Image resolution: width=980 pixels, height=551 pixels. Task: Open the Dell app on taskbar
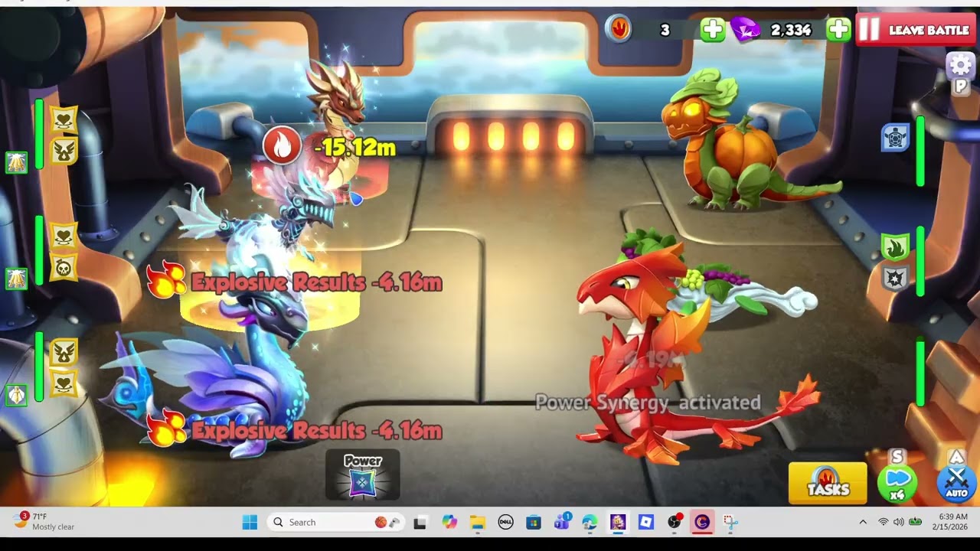pos(505,523)
